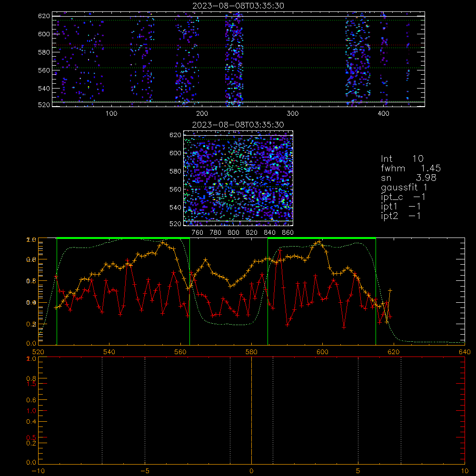Viewport: 476px width, 476px height.
Task: Click the "100" x-axis label under the wide top image
Action: pyautogui.click(x=111, y=114)
